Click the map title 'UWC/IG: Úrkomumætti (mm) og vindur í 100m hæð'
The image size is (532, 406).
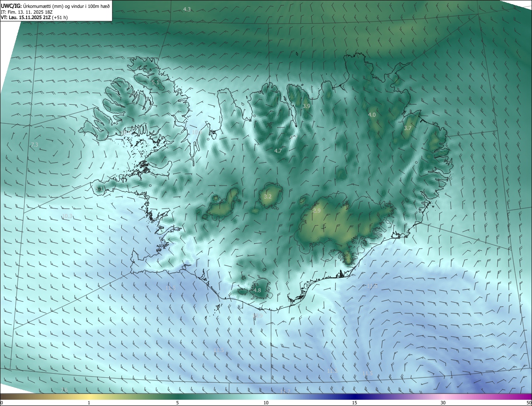[x=55, y=6]
